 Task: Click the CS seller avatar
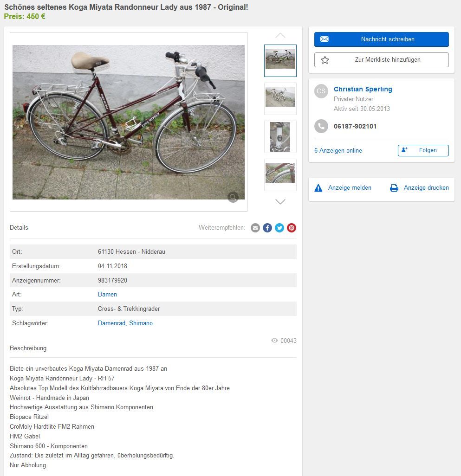pos(321,91)
